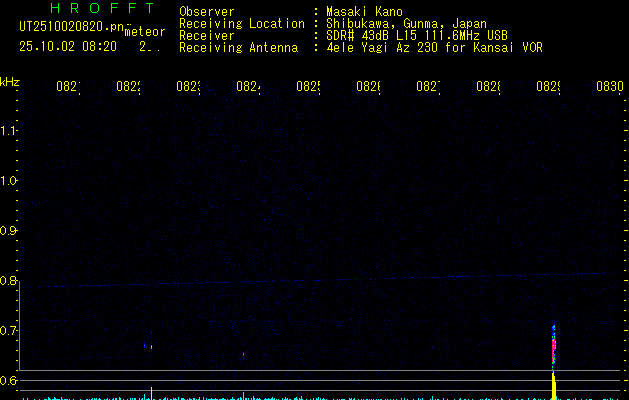Image resolution: width=629 pixels, height=400 pixels.
Task: Click the 0.7 frequency axis tick
Action: [10, 331]
